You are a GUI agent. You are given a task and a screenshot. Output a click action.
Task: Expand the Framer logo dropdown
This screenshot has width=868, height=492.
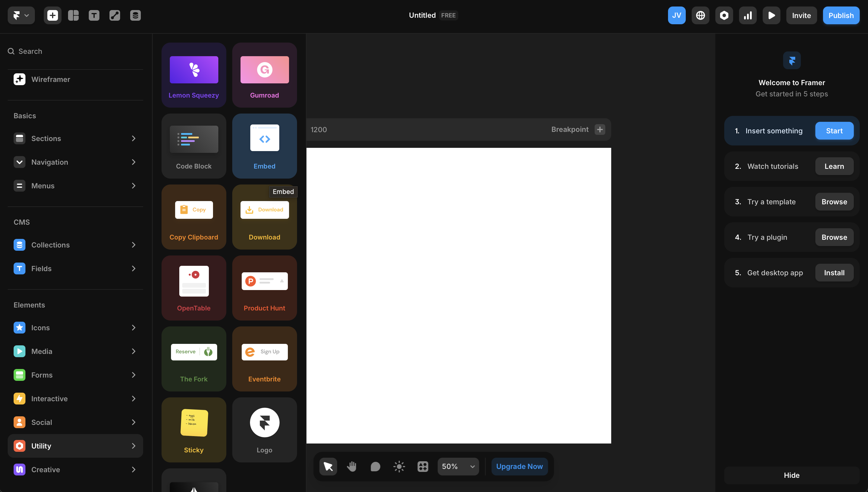(x=21, y=15)
